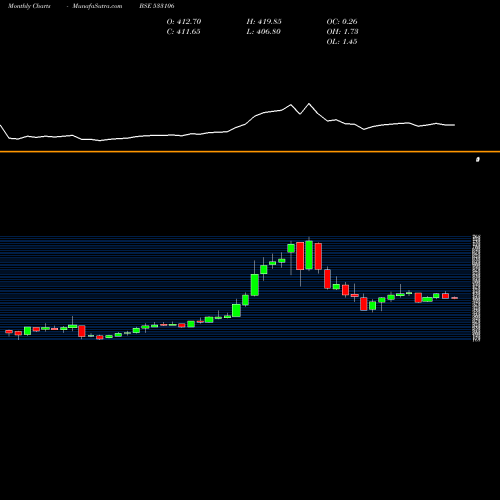Click the low value L: 406.80

coord(264,32)
